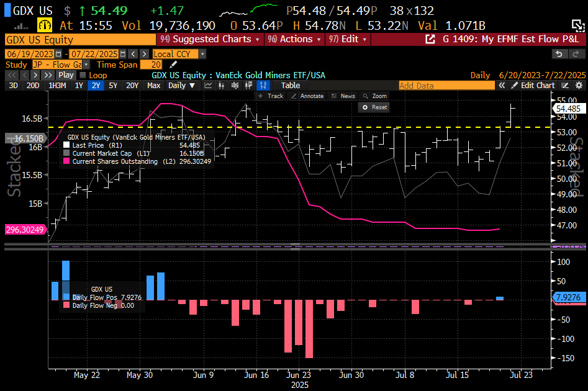This screenshot has height=391, width=588.
Task: Step back one frame in playback
Action: (25, 75)
